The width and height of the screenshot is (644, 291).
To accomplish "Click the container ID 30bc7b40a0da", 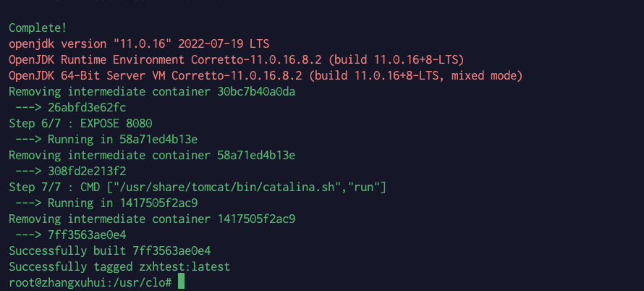I will [x=256, y=92].
